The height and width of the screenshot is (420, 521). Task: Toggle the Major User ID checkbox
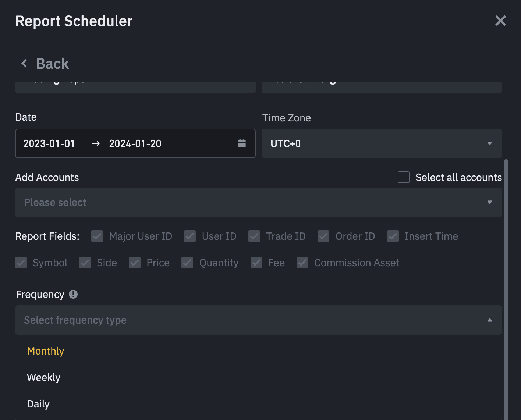[97, 236]
